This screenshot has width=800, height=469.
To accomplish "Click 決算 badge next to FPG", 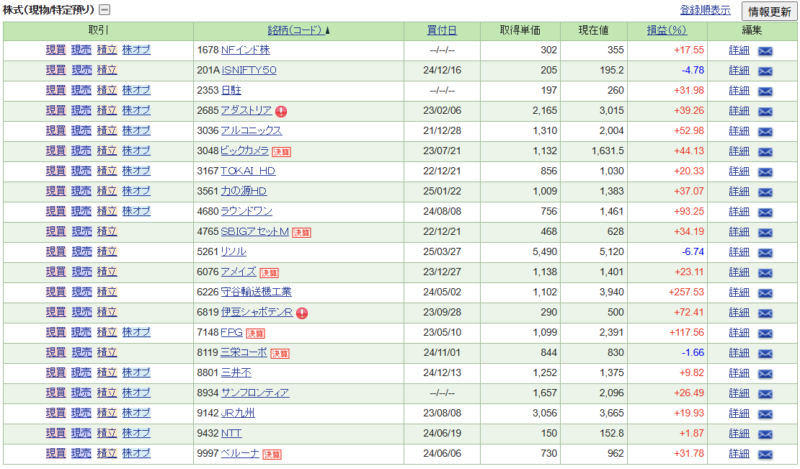I will [255, 333].
